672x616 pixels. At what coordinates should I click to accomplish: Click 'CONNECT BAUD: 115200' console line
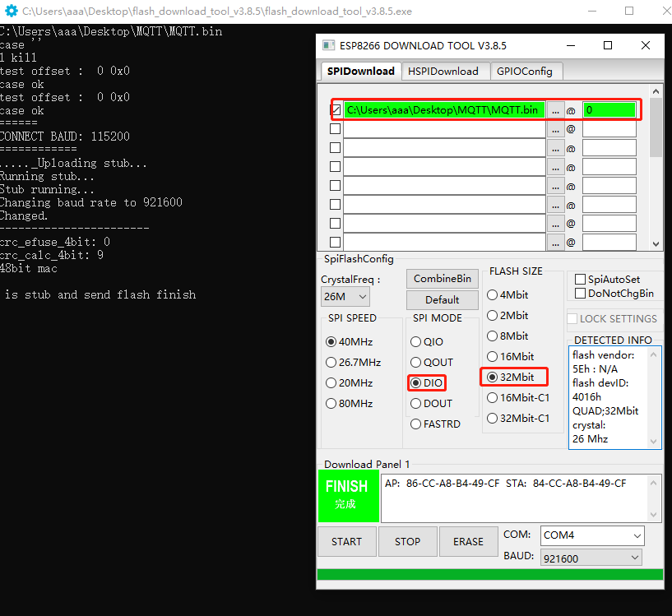pos(65,137)
